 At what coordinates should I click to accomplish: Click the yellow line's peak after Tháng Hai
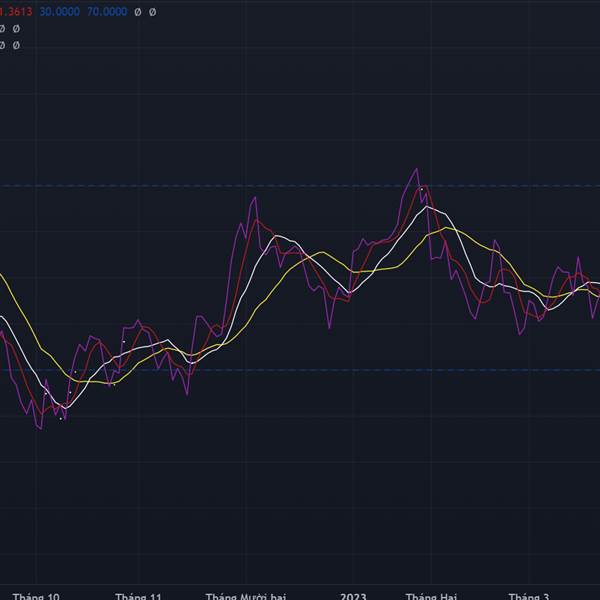tap(446, 228)
